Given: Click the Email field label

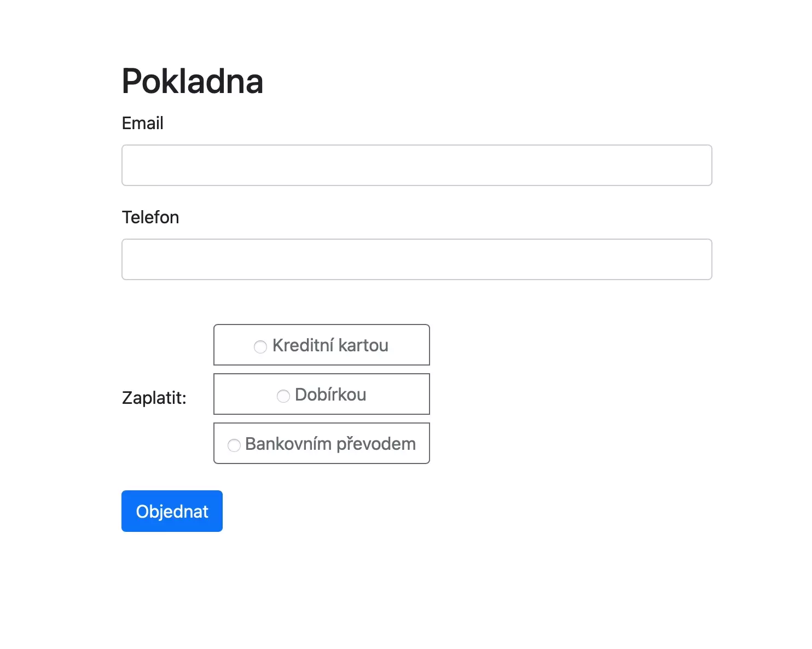Looking at the screenshot, I should click(142, 123).
